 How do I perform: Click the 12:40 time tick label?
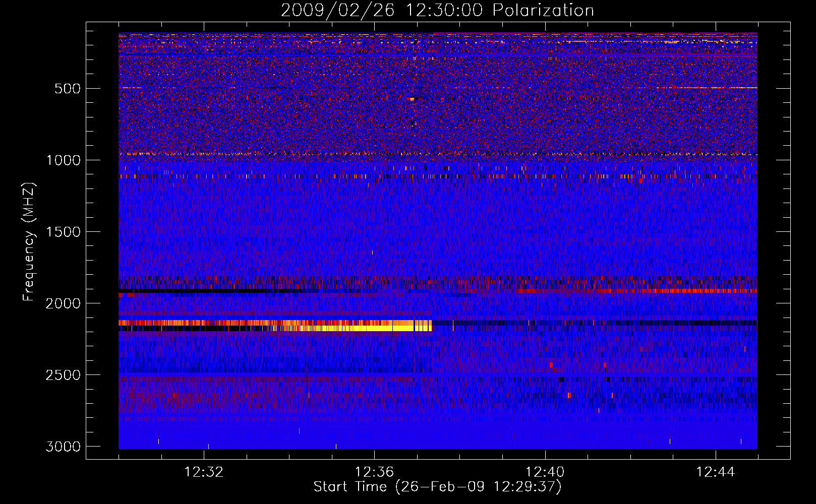pos(545,472)
